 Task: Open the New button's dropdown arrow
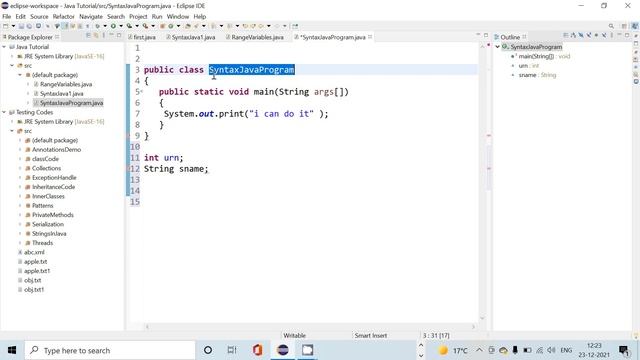click(13, 26)
